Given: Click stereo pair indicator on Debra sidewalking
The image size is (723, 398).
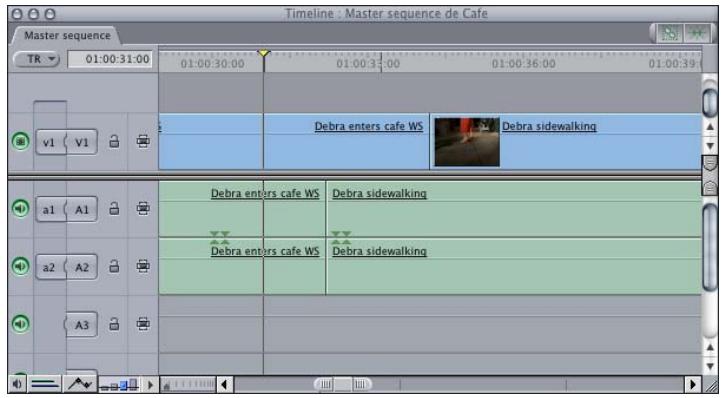Looking at the screenshot, I should [341, 238].
